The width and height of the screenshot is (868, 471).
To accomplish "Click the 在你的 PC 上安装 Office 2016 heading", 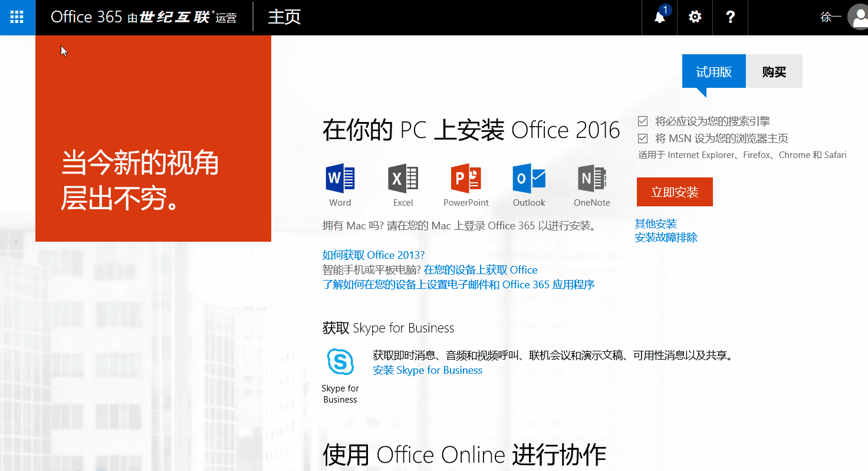I will (x=471, y=130).
